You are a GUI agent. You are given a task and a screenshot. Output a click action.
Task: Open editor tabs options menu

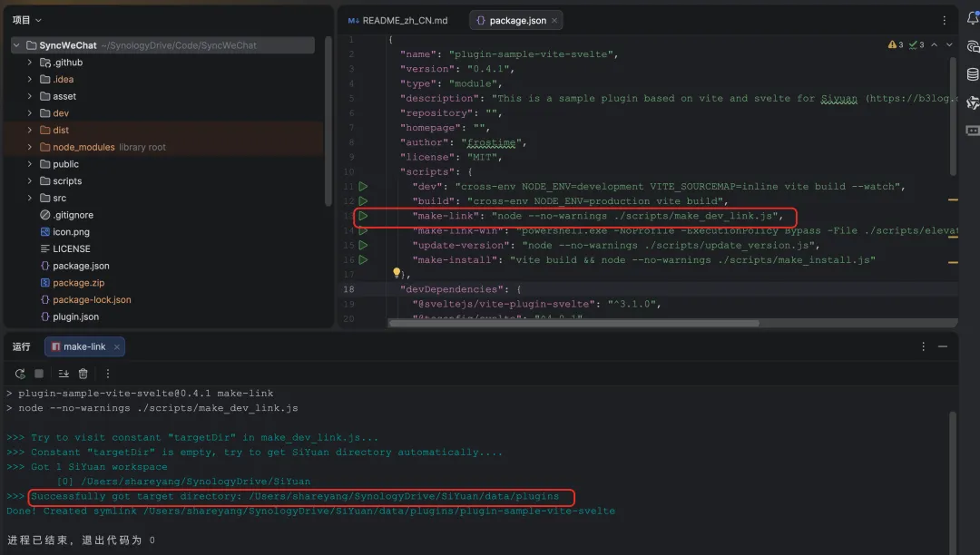coord(944,21)
